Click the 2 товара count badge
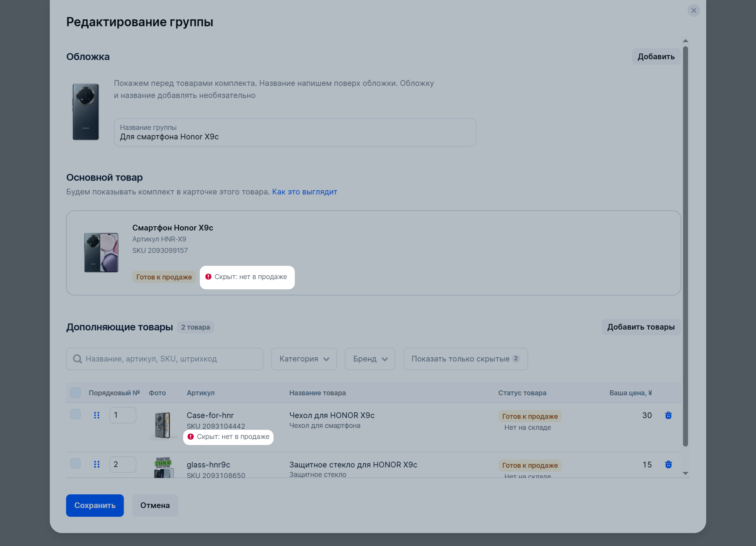756x546 pixels. click(196, 327)
